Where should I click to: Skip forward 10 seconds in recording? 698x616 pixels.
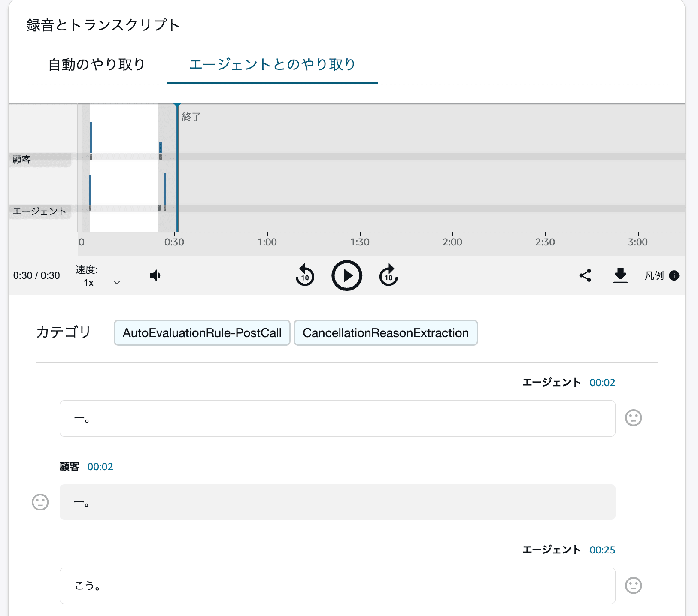pos(388,275)
